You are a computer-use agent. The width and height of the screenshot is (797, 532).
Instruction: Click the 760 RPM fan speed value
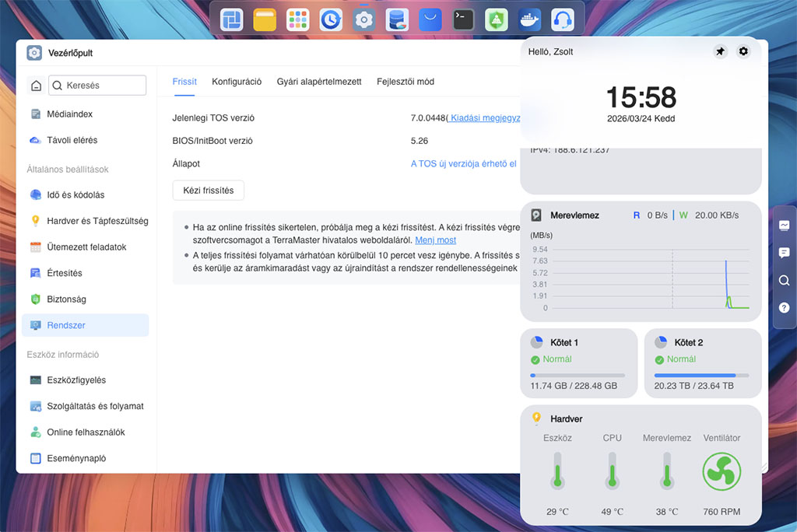click(722, 512)
